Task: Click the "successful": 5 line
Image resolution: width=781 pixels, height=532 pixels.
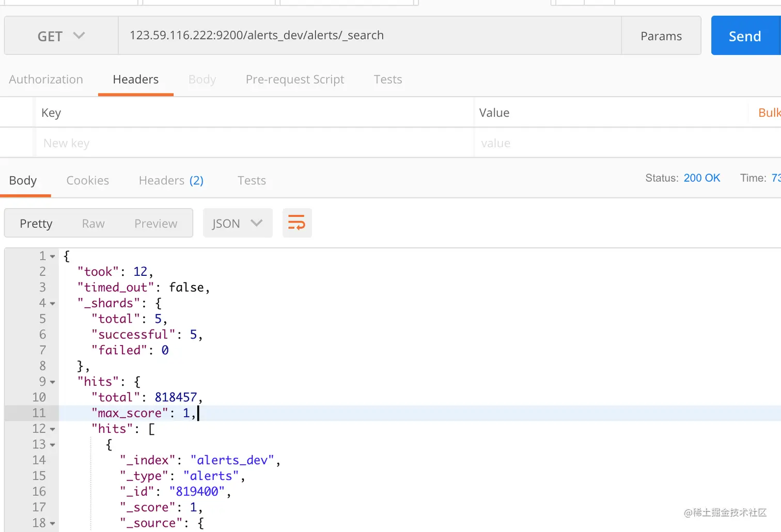Action: coord(147,335)
